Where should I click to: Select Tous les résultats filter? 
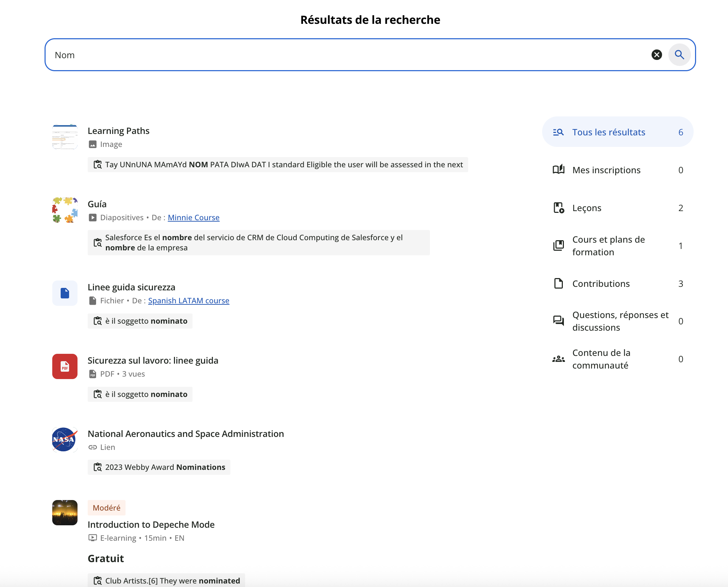pos(618,132)
